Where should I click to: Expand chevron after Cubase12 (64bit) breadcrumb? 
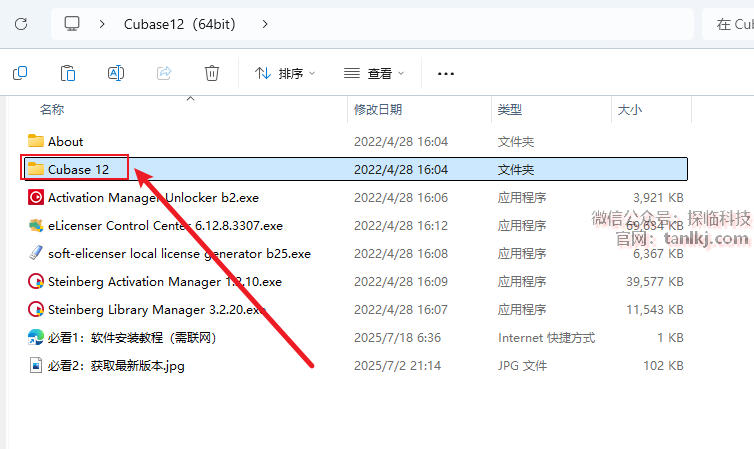pos(265,24)
